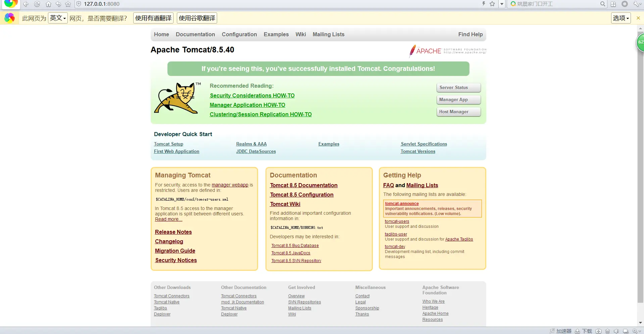Image resolution: width=644 pixels, height=334 pixels.
Task: Click the Apache Software Foundation feather logo
Action: click(x=447, y=51)
